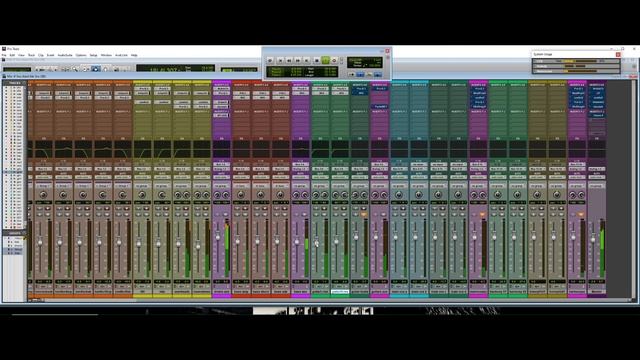Click the Stop button in the Transport window
The height and width of the screenshot is (360, 640).
(x=316, y=60)
